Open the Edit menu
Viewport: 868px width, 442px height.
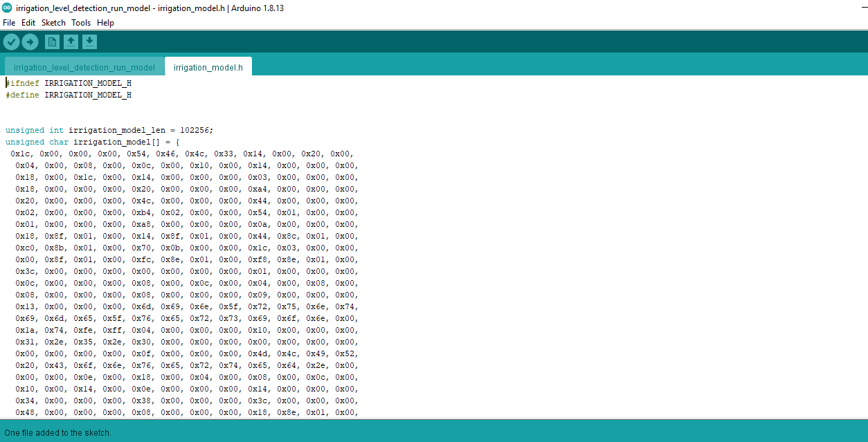pyautogui.click(x=28, y=23)
